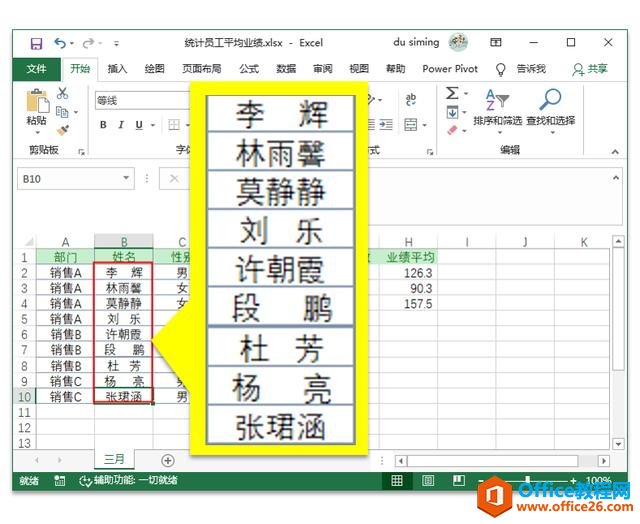This screenshot has width=640, height=524.
Task: Open the Name Box dropdown arrow
Action: (127, 178)
